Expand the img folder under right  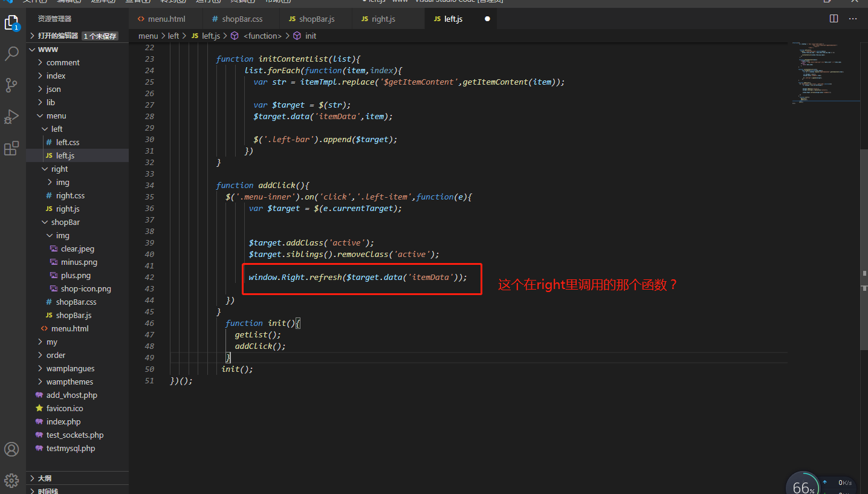coord(77,182)
